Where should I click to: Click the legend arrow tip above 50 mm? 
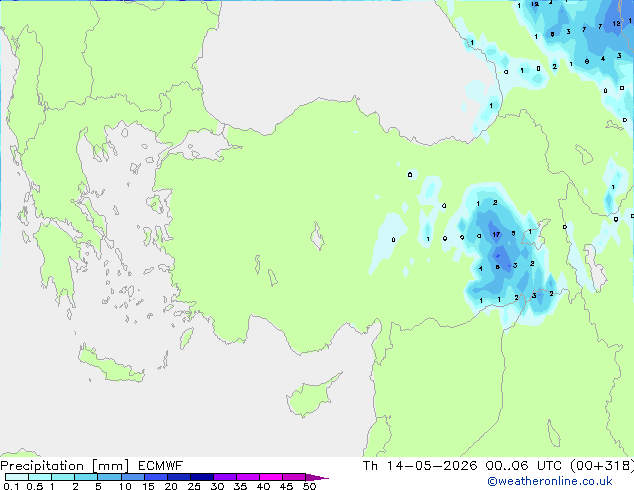coord(317,477)
